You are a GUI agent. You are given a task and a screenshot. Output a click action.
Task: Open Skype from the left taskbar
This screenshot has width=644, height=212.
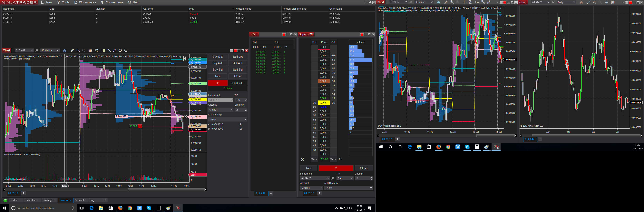click(x=149, y=208)
